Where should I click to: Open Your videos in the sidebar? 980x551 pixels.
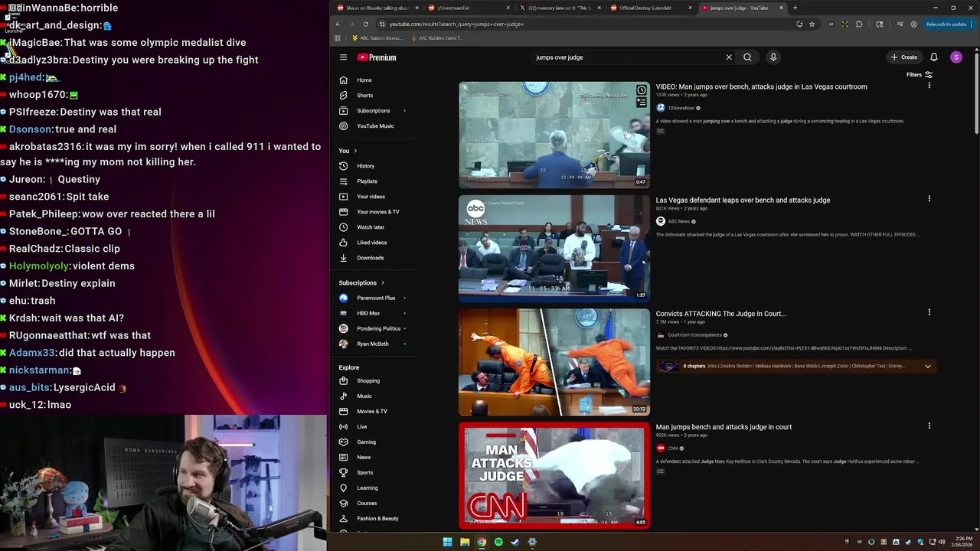tap(372, 197)
